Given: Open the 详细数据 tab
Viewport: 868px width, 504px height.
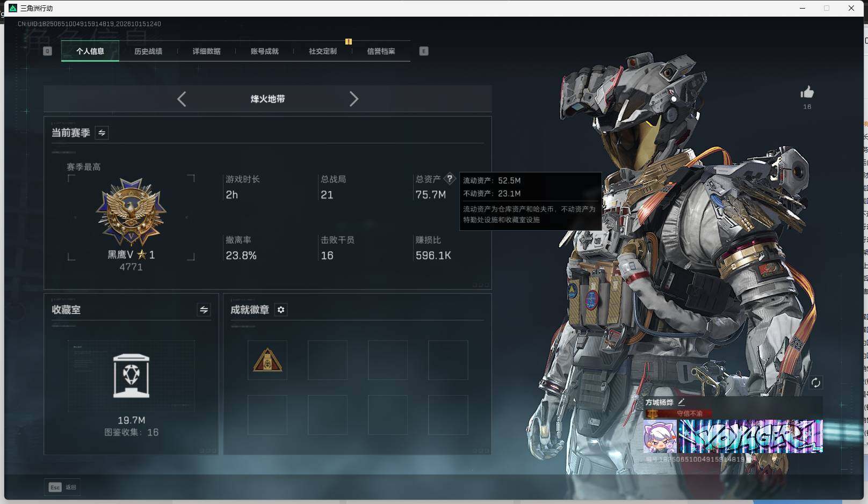Looking at the screenshot, I should [x=206, y=51].
